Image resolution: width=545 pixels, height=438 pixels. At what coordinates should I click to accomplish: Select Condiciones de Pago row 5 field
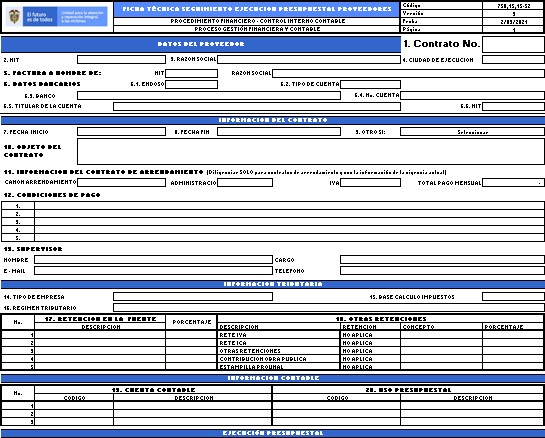pyautogui.click(x=290, y=238)
